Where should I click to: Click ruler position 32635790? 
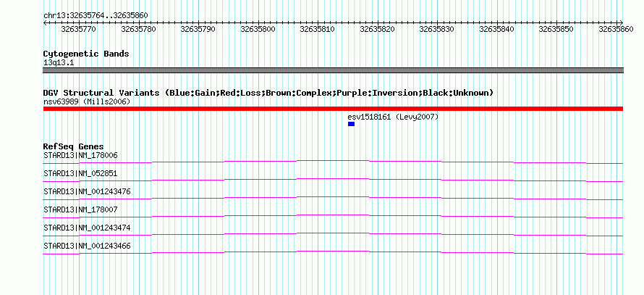[x=198, y=29]
